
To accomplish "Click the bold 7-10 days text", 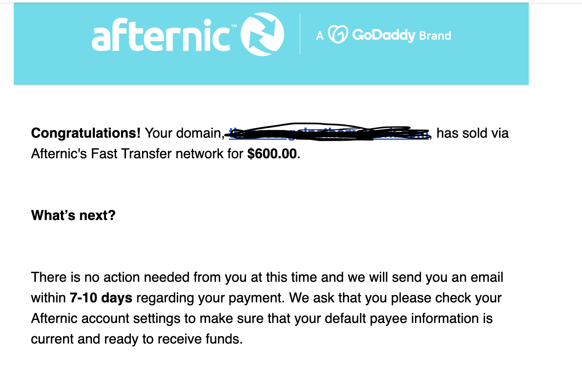I will [101, 298].
